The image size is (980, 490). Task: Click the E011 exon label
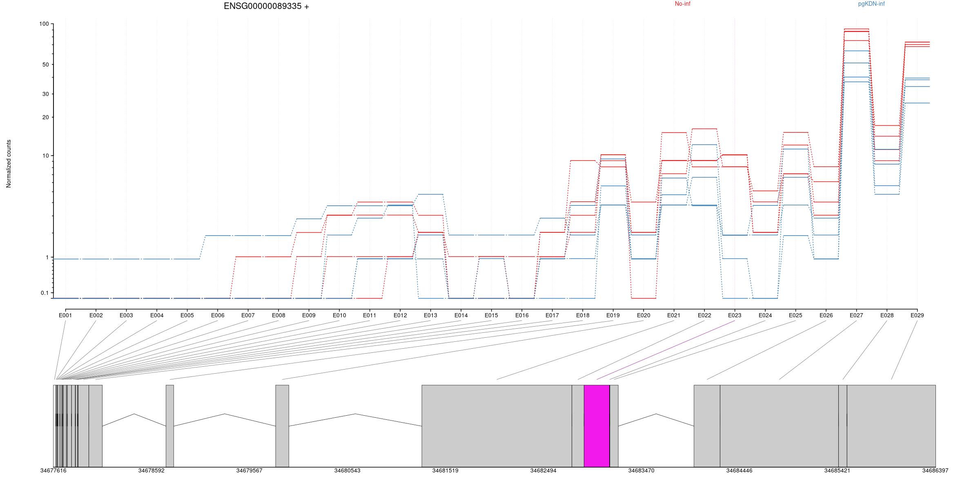[370, 315]
